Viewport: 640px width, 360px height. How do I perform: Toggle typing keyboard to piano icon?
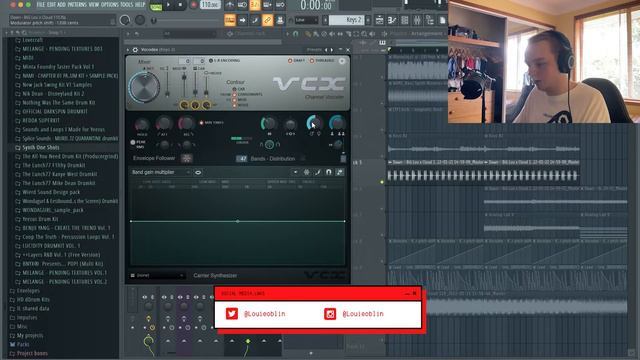[230, 20]
